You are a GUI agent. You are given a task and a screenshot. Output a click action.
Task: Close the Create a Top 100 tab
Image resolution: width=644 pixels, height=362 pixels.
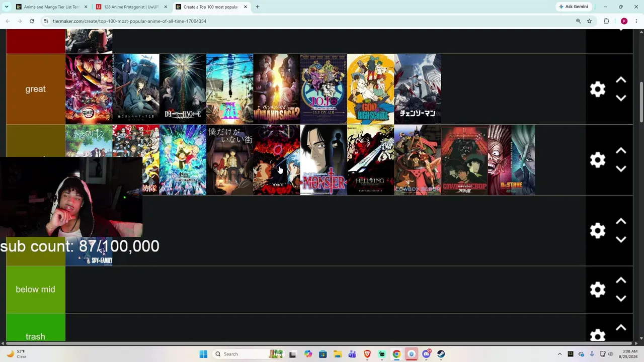point(245,7)
